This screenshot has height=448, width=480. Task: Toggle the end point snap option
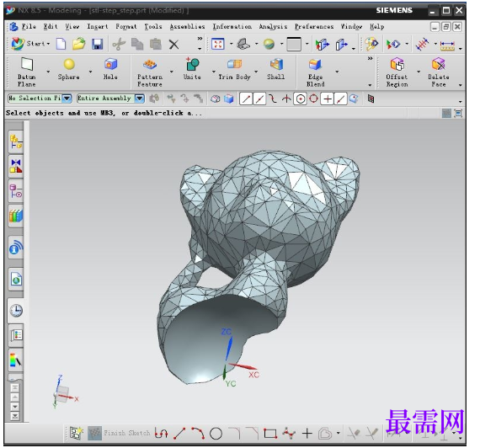(246, 99)
